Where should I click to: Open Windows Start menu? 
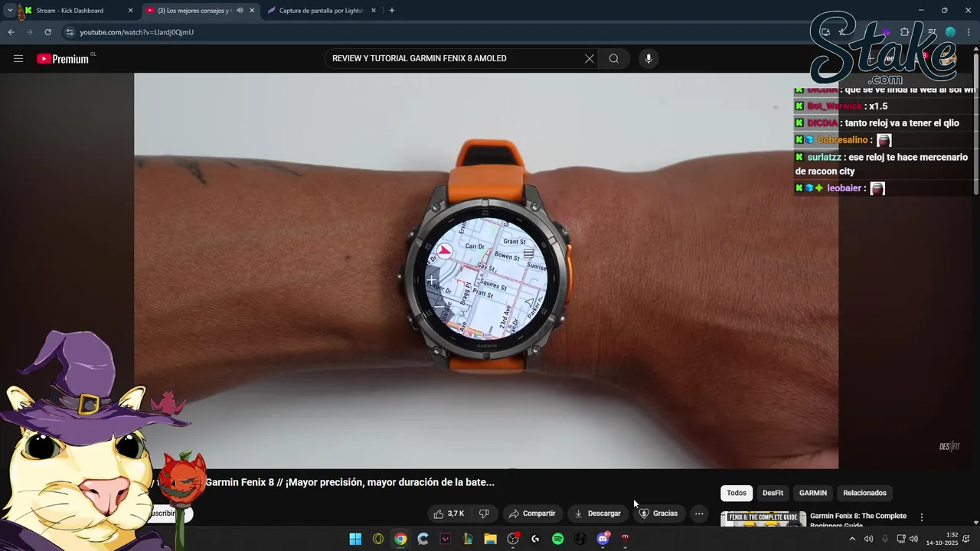click(355, 539)
